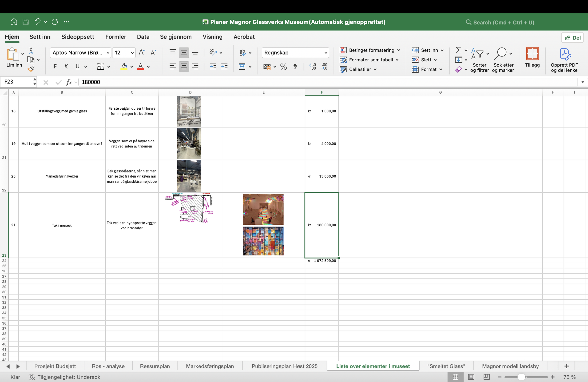Viewport: 588px width, 382px height.
Task: Click the AutoSum sigma icon
Action: (x=458, y=50)
